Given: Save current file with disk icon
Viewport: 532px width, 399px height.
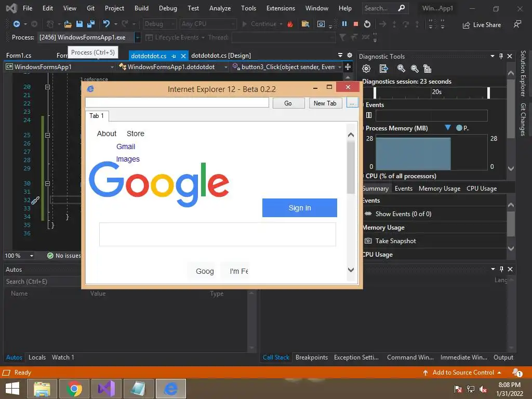Looking at the screenshot, I should pos(79,24).
